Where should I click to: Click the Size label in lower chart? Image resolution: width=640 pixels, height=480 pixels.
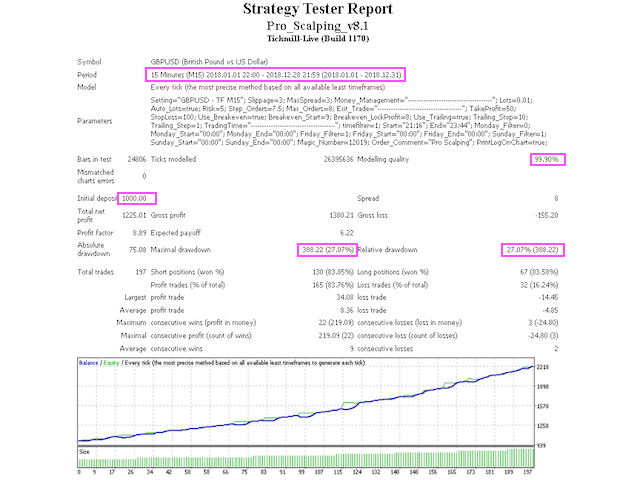tap(84, 452)
